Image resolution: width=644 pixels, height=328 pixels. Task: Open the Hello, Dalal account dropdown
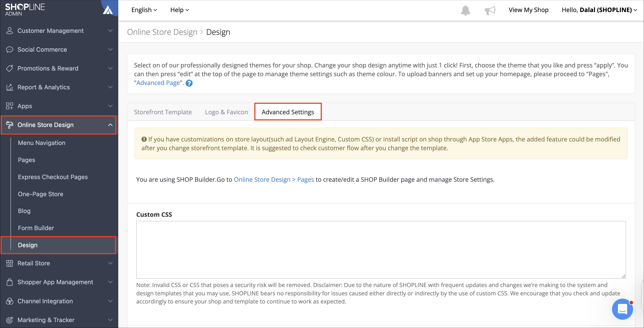click(x=599, y=10)
